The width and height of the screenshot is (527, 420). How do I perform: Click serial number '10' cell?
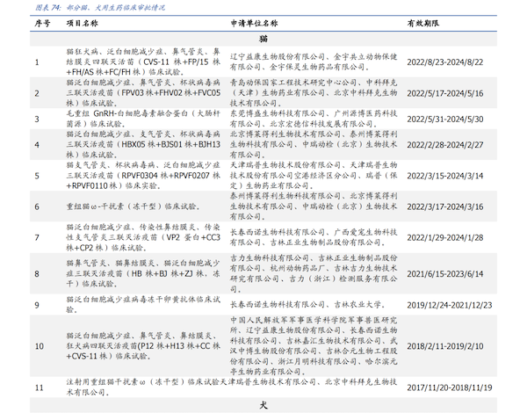click(x=40, y=346)
